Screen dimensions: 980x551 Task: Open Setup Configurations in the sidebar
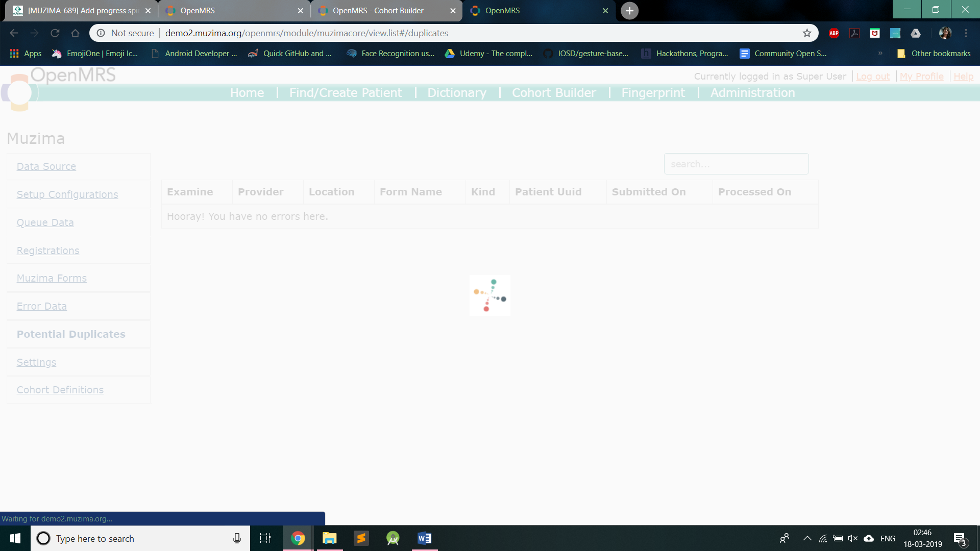67,194
